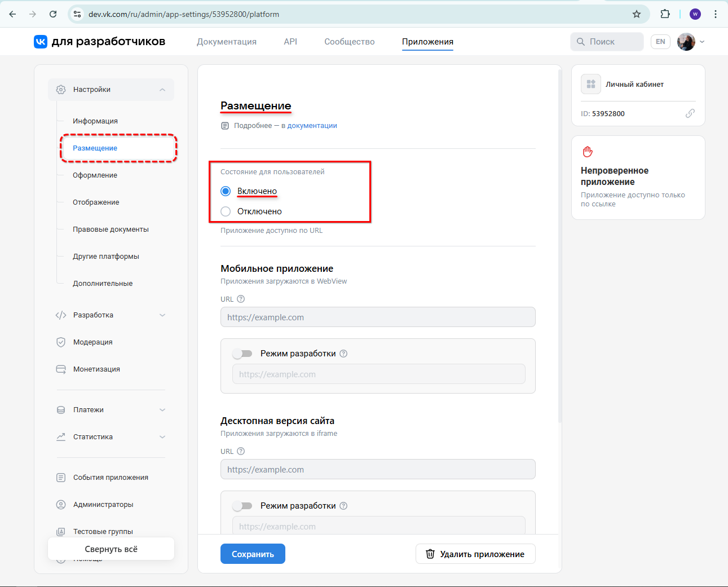
Task: Select the Отключено radio button
Action: pyautogui.click(x=226, y=211)
